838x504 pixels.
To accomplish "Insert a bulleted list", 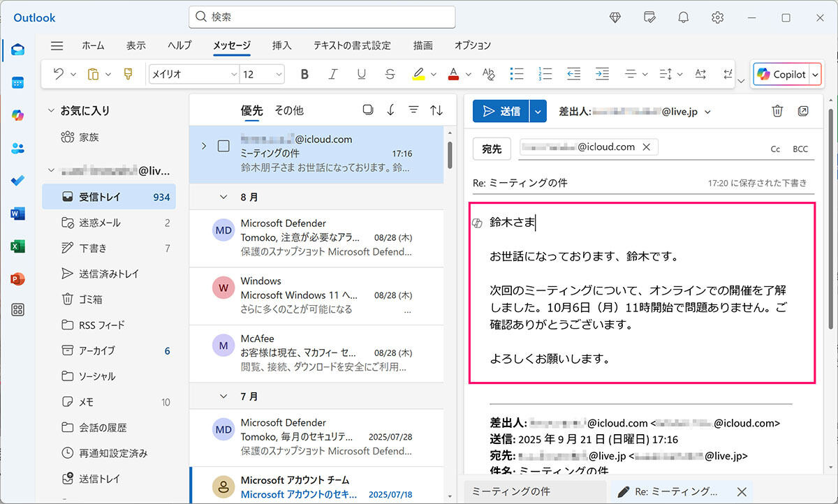I will click(x=517, y=74).
